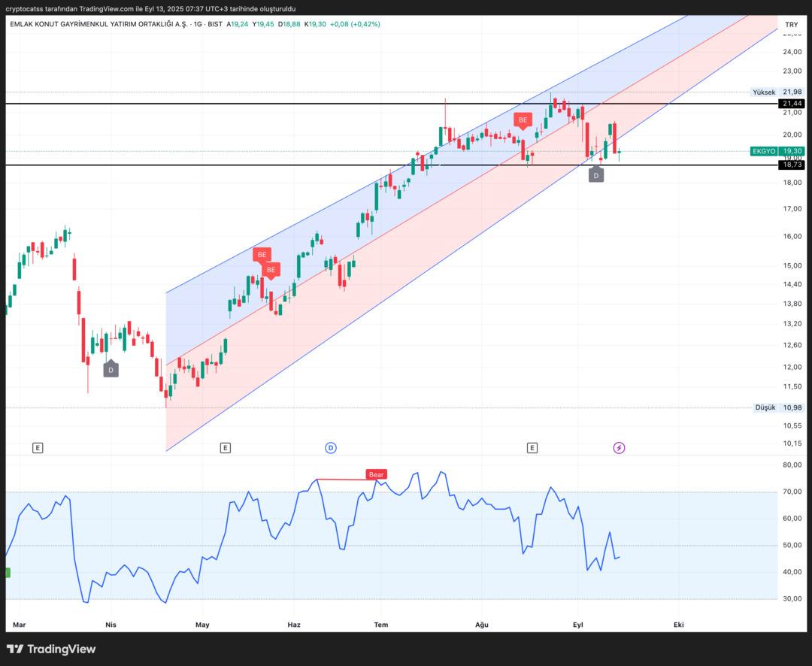Image resolution: width=812 pixels, height=666 pixels.
Task: Click 15,00 on the price axis
Action: coord(792,265)
